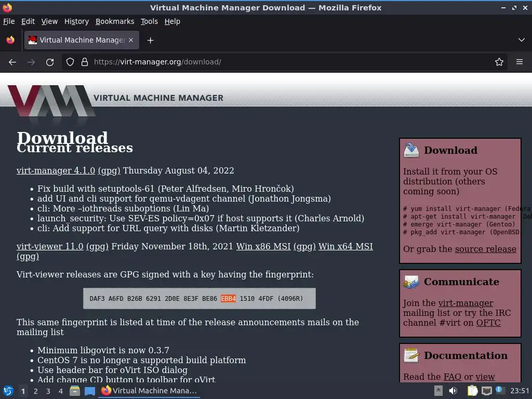Click the highlighted EBB4 fingerprint segment
The height and width of the screenshot is (399, 532).
tap(228, 299)
